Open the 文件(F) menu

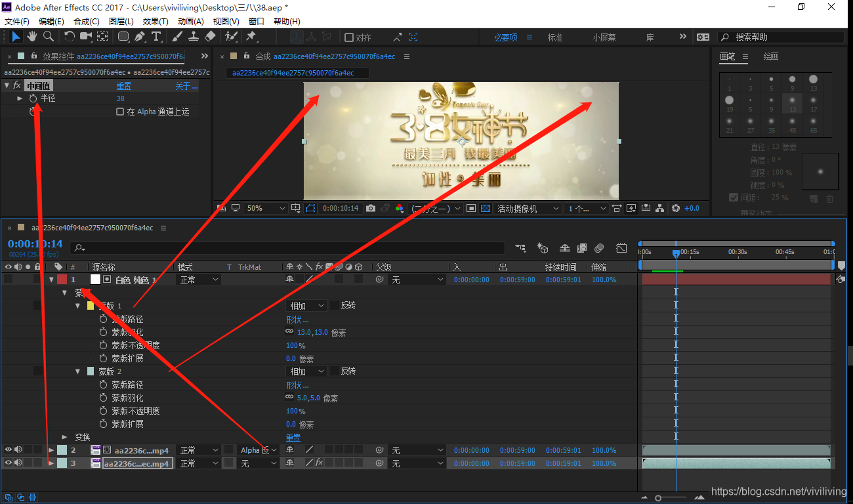click(16, 21)
